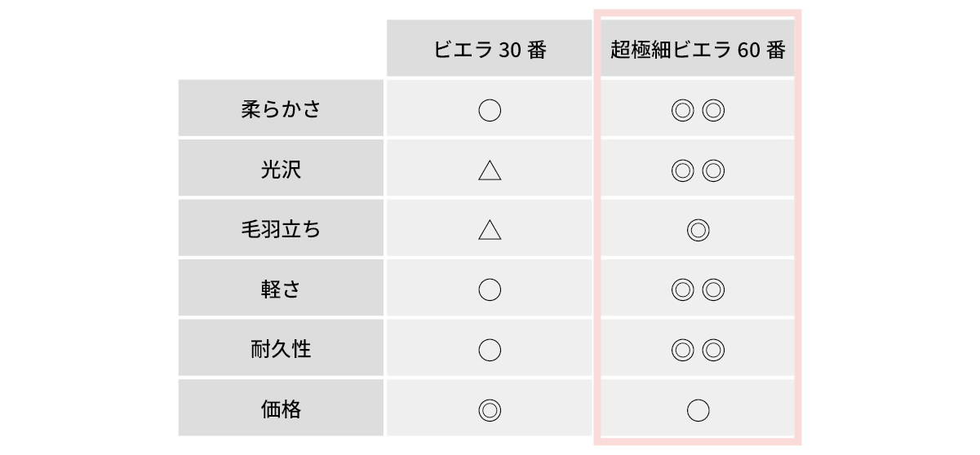Click the circle in 軽さ ビエラ 30 cell

pos(489,290)
